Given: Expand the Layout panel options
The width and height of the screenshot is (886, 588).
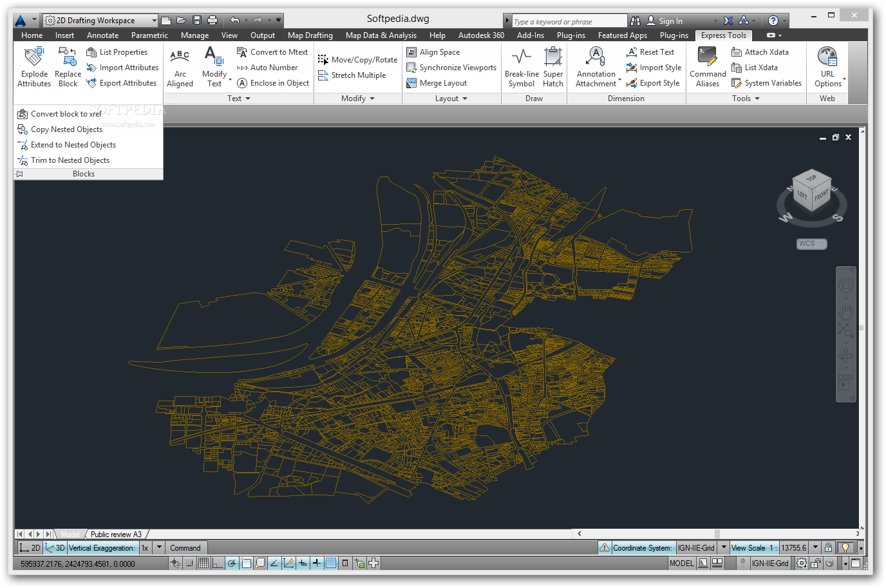Looking at the screenshot, I should [451, 99].
